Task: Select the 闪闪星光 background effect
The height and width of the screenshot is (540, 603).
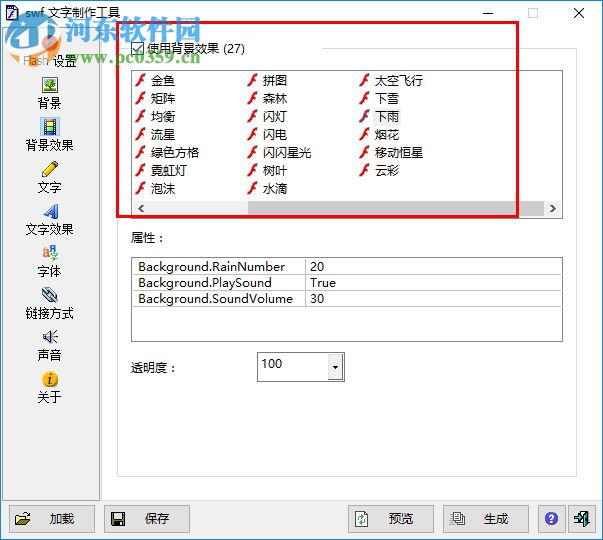Action: (x=279, y=152)
